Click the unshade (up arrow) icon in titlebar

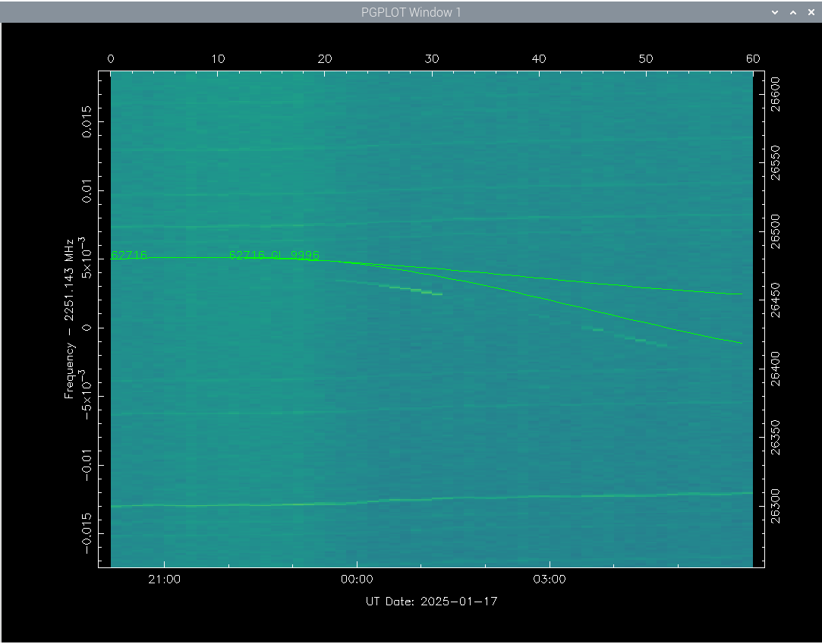pos(792,12)
